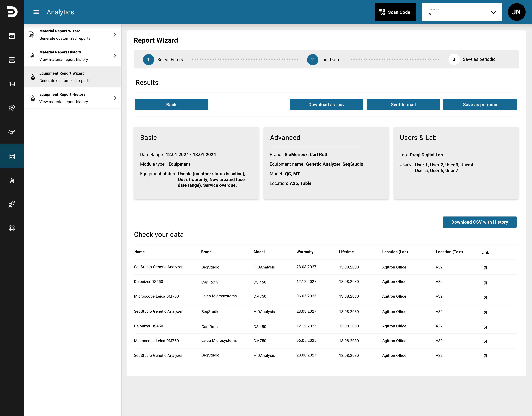Select the Equipment Report Wizard menu item
Image resolution: width=532 pixels, height=416 pixels.
point(72,77)
